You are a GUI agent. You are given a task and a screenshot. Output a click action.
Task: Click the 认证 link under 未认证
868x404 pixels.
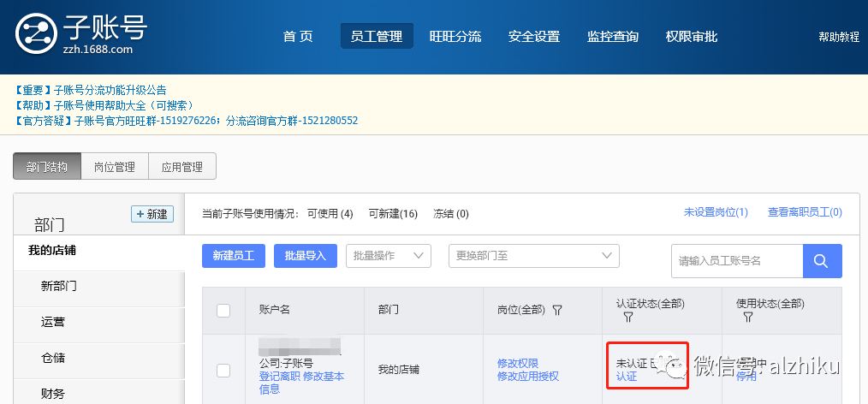tap(627, 377)
